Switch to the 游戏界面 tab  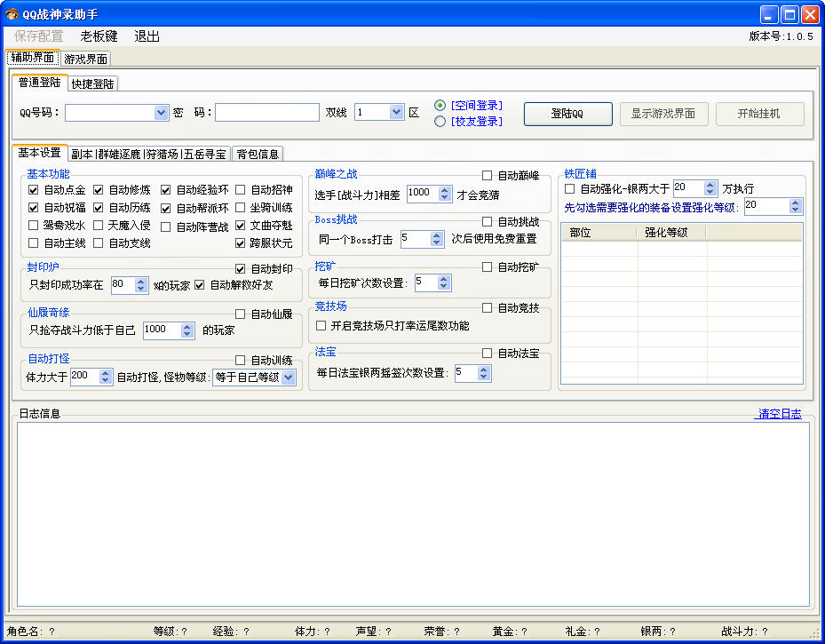[x=86, y=59]
